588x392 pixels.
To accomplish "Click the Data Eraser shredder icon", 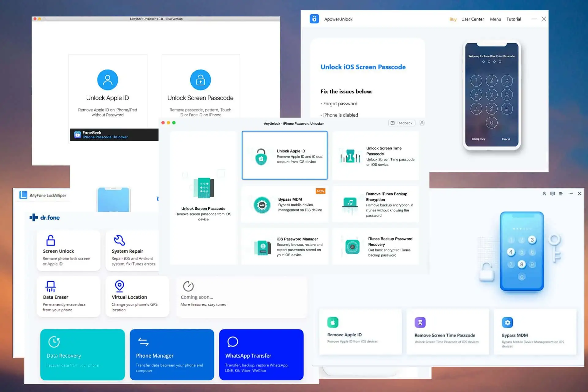I will 51,286.
